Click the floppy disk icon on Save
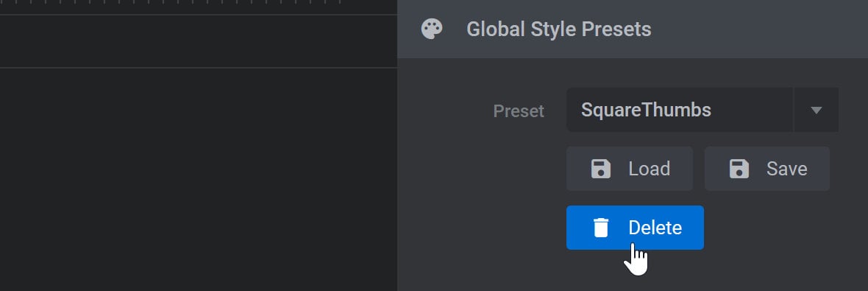Screen dimensions: 868x291 pos(739,169)
